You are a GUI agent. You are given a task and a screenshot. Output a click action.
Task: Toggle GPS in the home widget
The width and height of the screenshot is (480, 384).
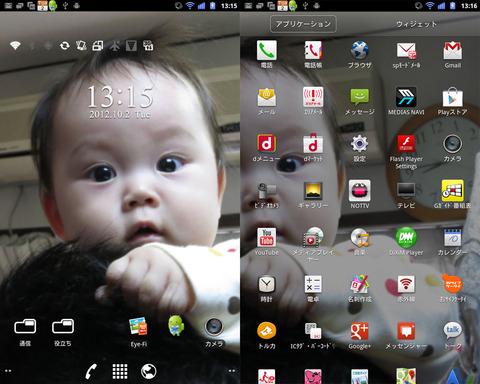tap(48, 46)
